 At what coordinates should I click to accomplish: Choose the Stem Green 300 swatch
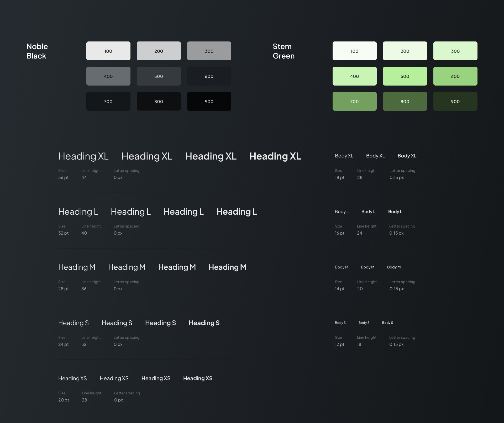tap(455, 51)
